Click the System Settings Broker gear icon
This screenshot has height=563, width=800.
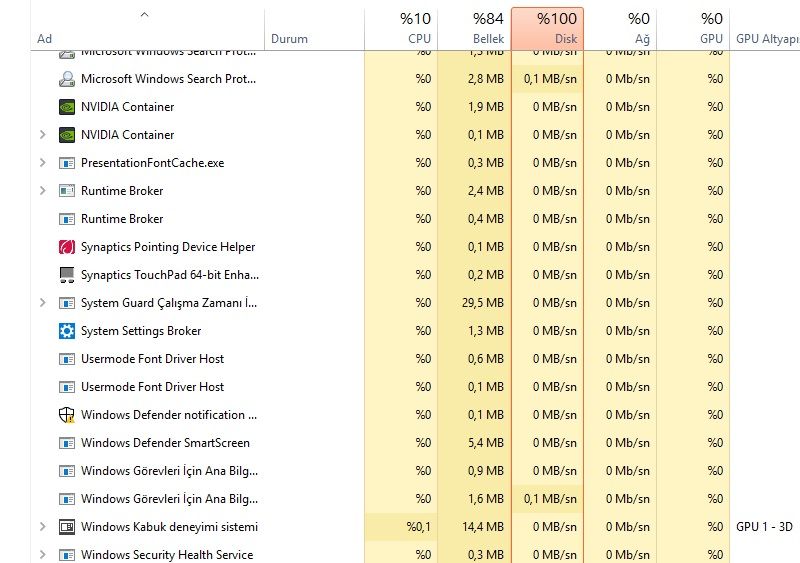point(67,331)
